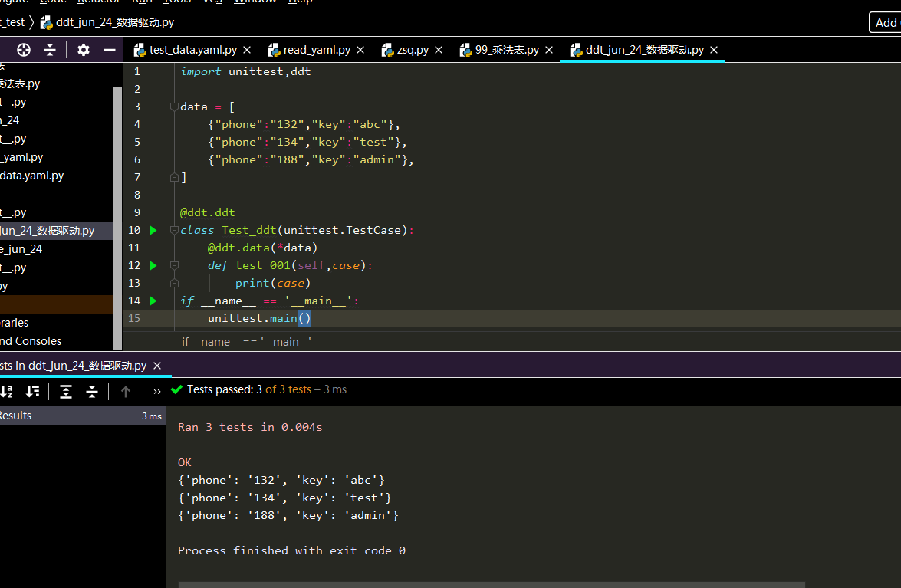Click the Add button at top right
The width and height of the screenshot is (901, 588).
(x=886, y=22)
